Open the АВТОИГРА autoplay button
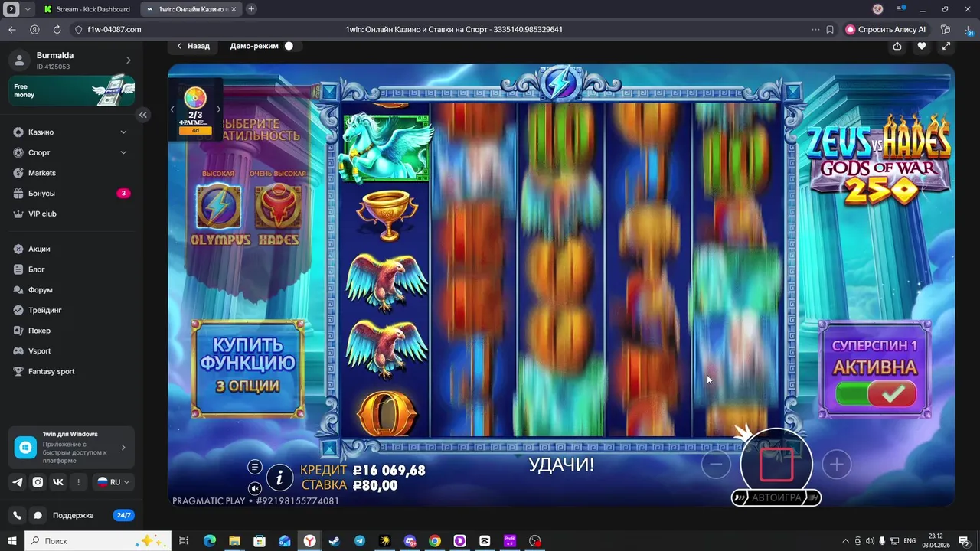The image size is (980, 551). coord(776,497)
